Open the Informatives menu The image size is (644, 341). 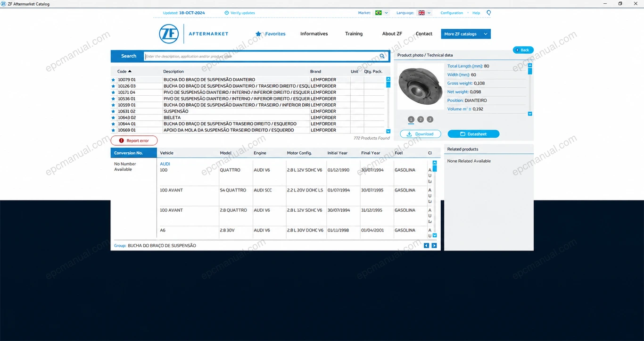click(314, 34)
